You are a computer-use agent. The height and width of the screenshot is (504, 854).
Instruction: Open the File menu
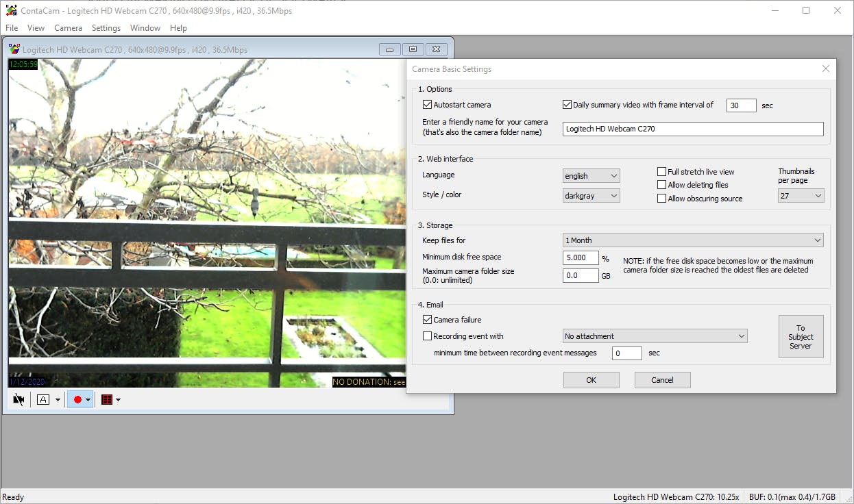pyautogui.click(x=12, y=28)
